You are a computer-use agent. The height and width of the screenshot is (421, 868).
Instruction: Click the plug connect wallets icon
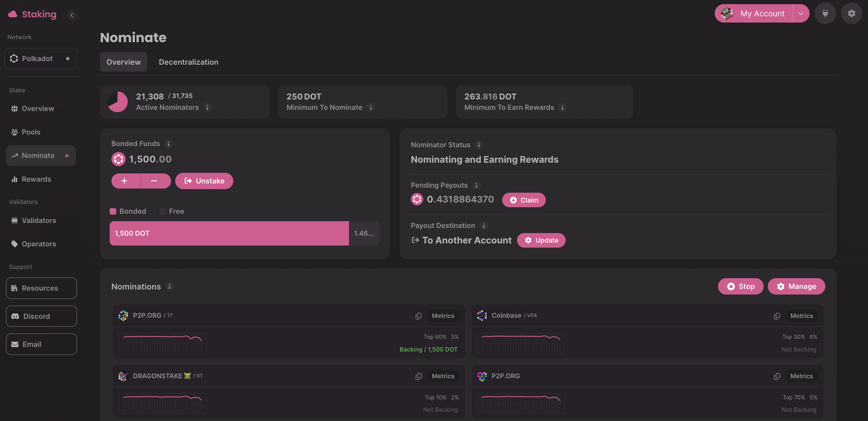click(x=825, y=13)
